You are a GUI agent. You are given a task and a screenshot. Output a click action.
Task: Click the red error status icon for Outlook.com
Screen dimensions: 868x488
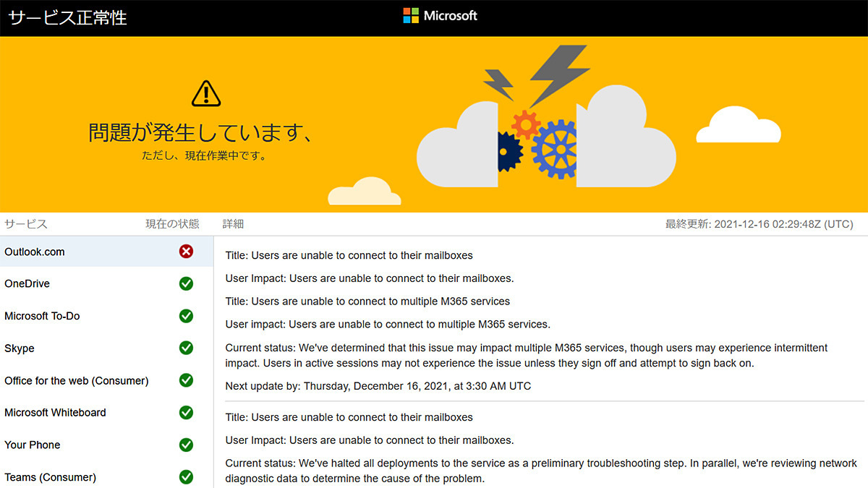click(186, 252)
